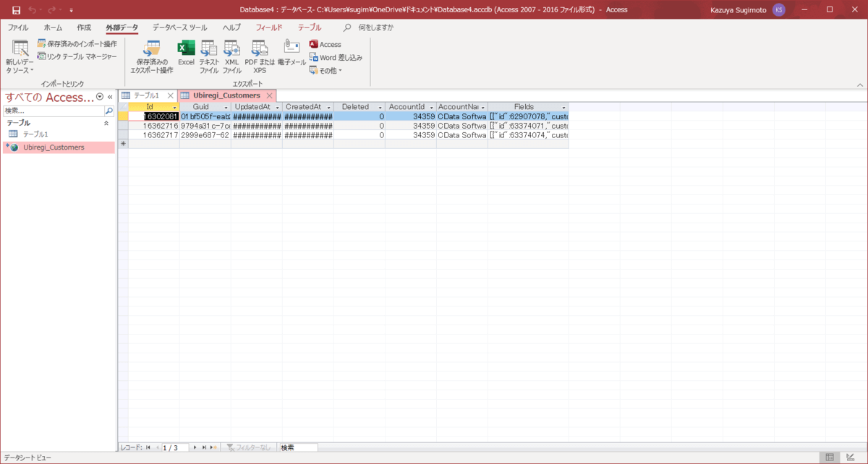Viewport: 868px width, 464px height.
Task: Click Fields cell containing 63374071
Action: point(528,125)
